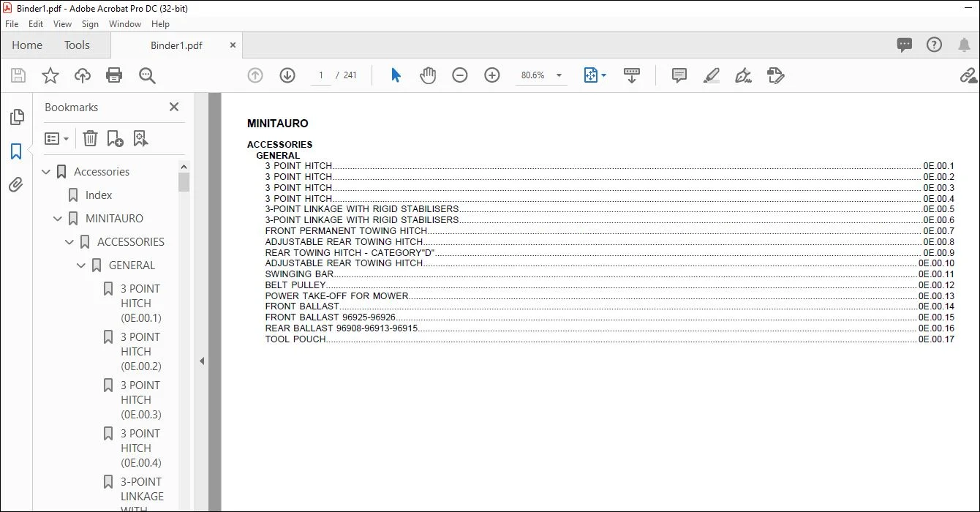980x512 pixels.
Task: Select 3 POINT HITCH (0E.00.1) bookmark
Action: pos(141,304)
